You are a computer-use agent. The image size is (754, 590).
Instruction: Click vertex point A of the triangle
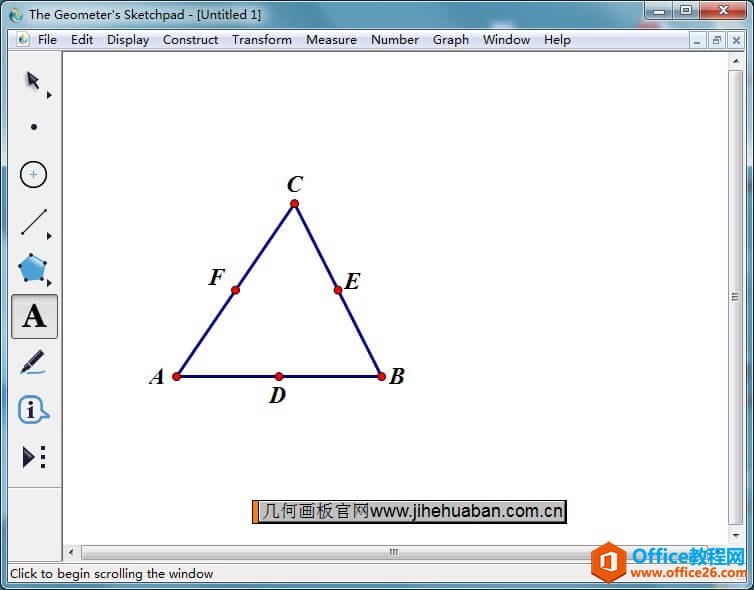click(x=176, y=377)
